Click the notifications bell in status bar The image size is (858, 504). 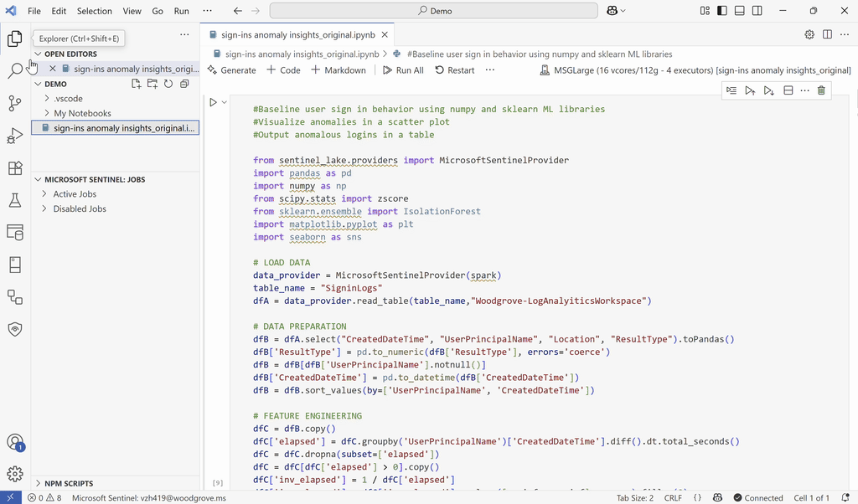click(845, 497)
